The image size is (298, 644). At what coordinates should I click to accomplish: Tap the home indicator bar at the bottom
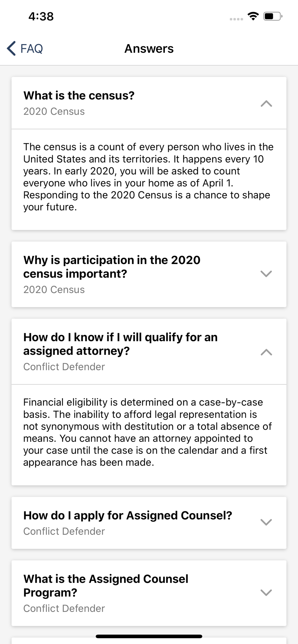point(149,636)
